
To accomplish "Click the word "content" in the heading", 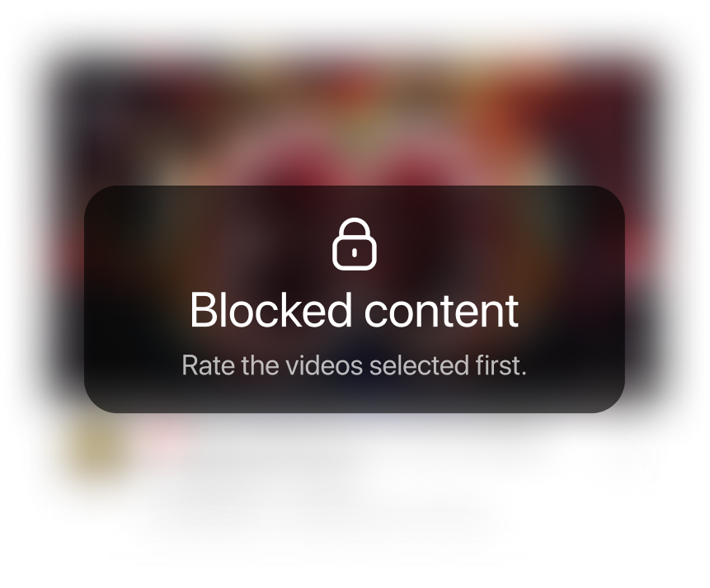I will pyautogui.click(x=441, y=312).
